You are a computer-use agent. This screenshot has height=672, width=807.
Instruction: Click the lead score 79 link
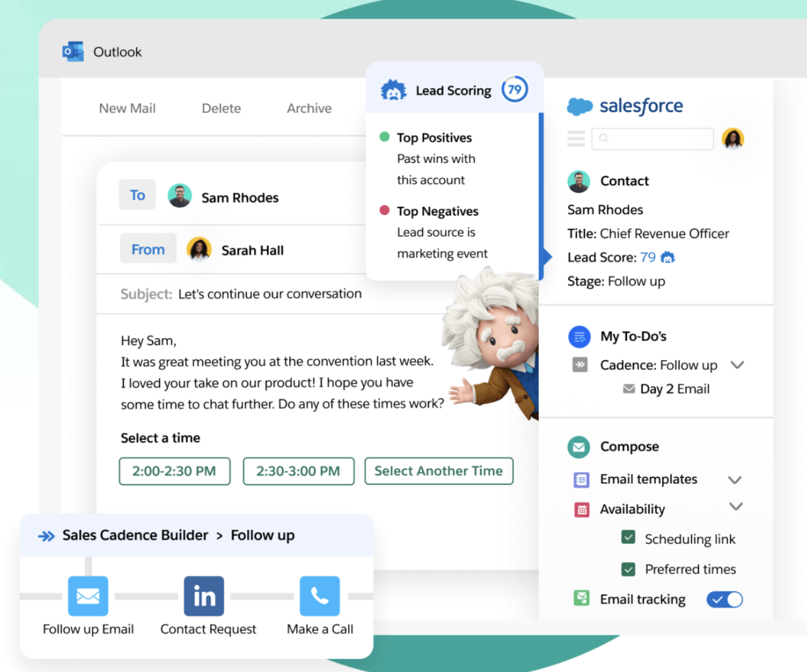(647, 257)
